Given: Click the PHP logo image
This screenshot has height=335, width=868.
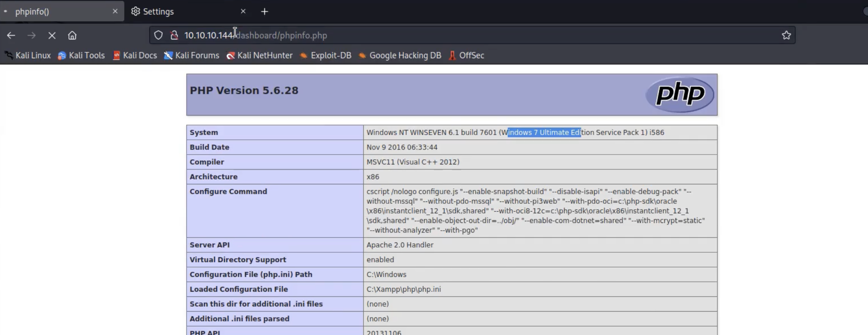Looking at the screenshot, I should pyautogui.click(x=680, y=94).
